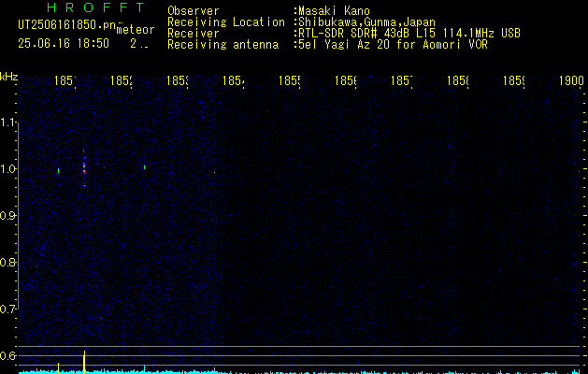Click the 1900 time axis label
Viewport: 588px width, 374px height.
point(571,80)
